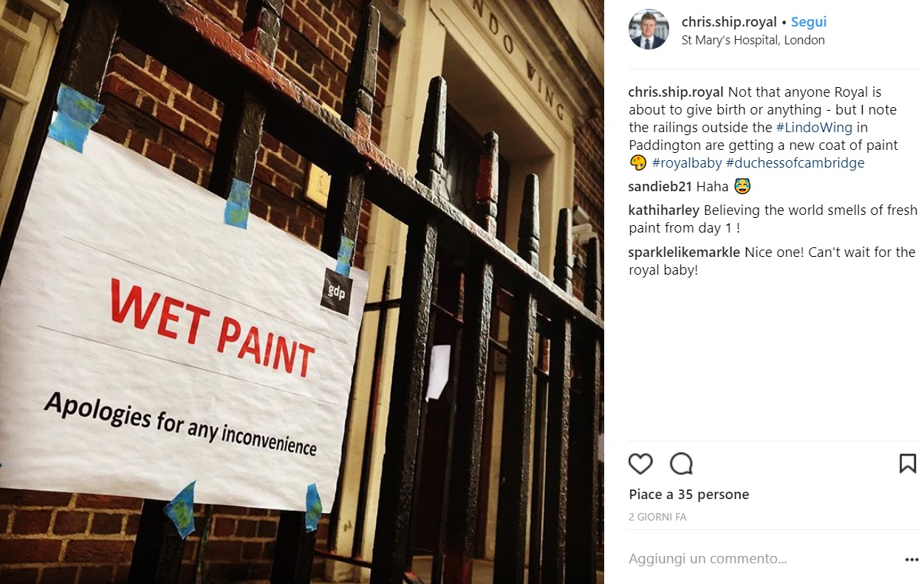The image size is (924, 584).
Task: Open the #duchessofcambridge hashtag
Action: [x=795, y=163]
